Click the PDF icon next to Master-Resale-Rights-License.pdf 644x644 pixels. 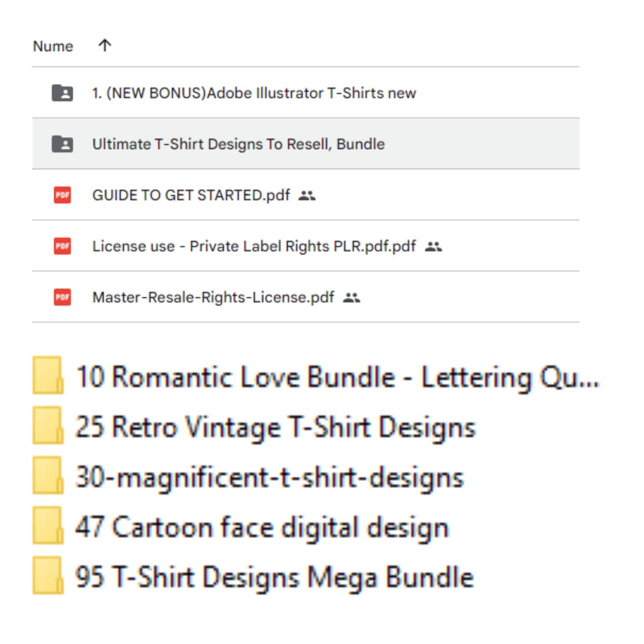[62, 297]
